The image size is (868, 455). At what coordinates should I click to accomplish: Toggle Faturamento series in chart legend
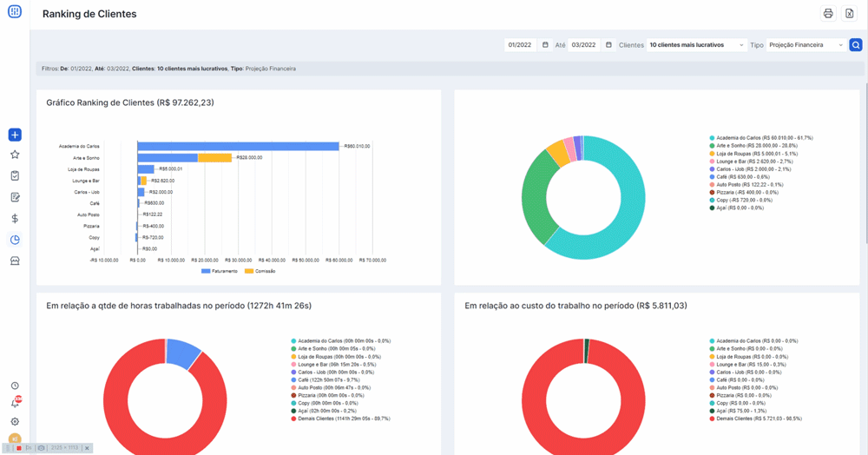pyautogui.click(x=218, y=271)
